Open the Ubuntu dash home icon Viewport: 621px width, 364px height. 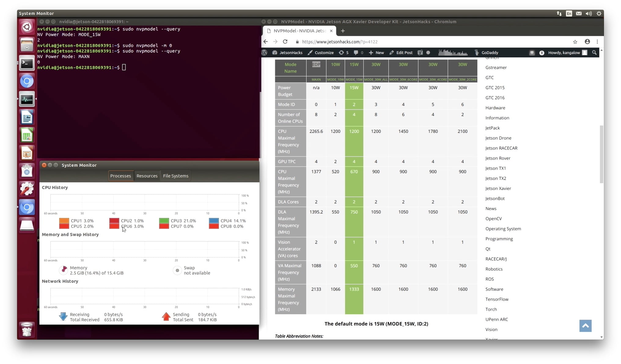pyautogui.click(x=27, y=27)
